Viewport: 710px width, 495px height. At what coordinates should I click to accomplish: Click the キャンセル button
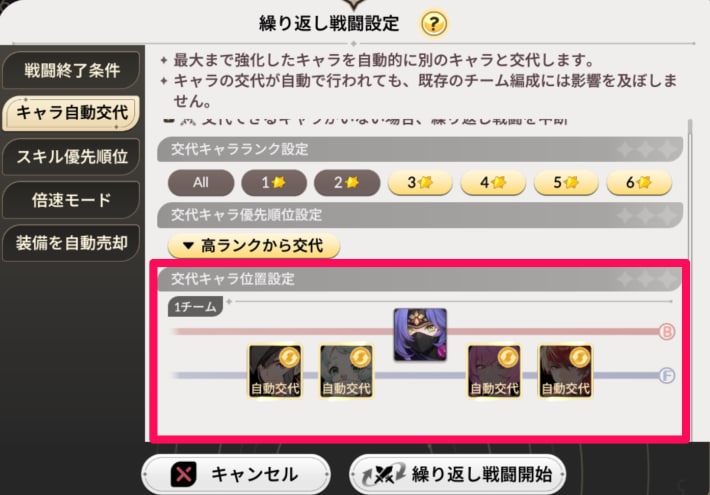click(236, 475)
